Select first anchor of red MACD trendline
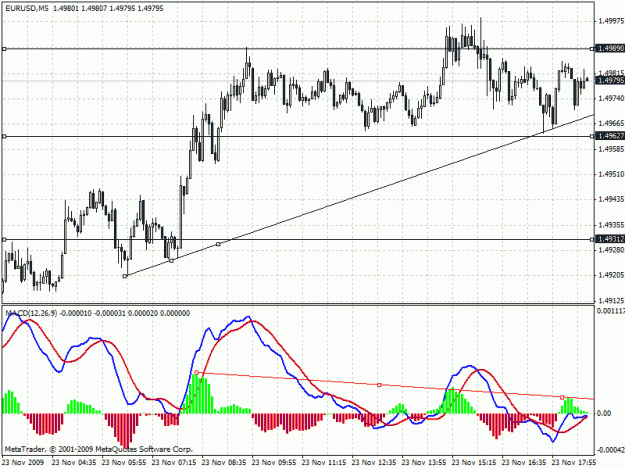This screenshot has width=625, height=469. (x=196, y=373)
